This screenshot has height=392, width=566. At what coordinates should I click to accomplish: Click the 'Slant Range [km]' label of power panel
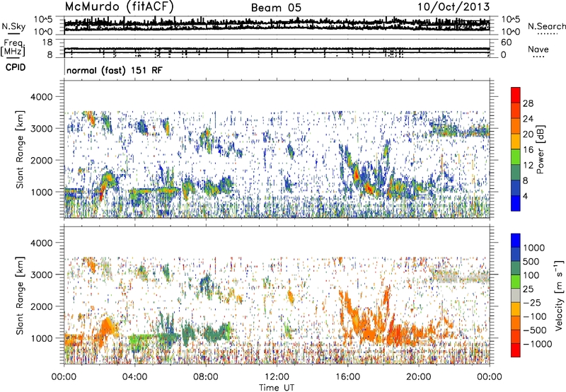point(20,149)
